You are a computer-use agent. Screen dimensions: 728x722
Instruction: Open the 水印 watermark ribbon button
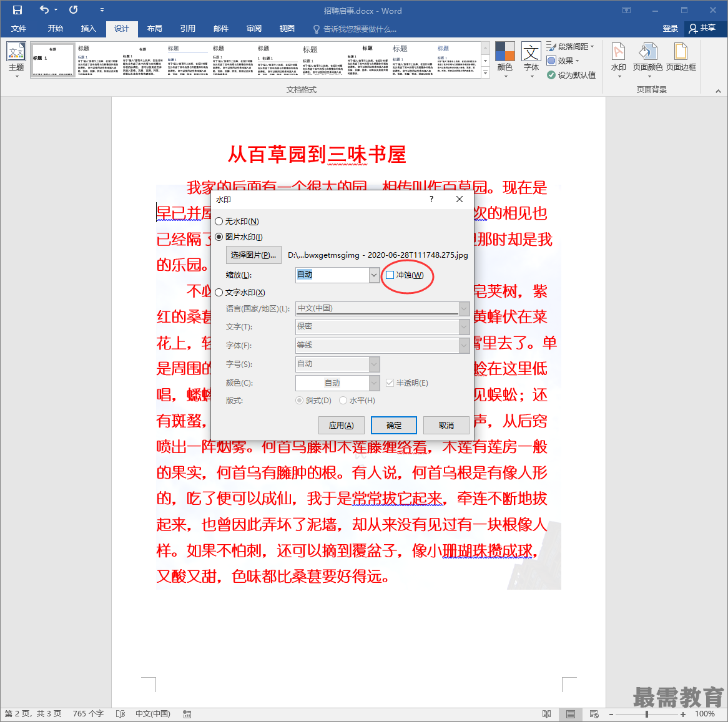pyautogui.click(x=619, y=60)
